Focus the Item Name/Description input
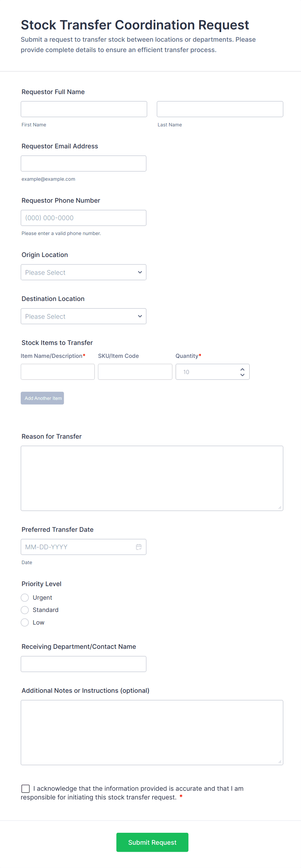 pos(58,372)
